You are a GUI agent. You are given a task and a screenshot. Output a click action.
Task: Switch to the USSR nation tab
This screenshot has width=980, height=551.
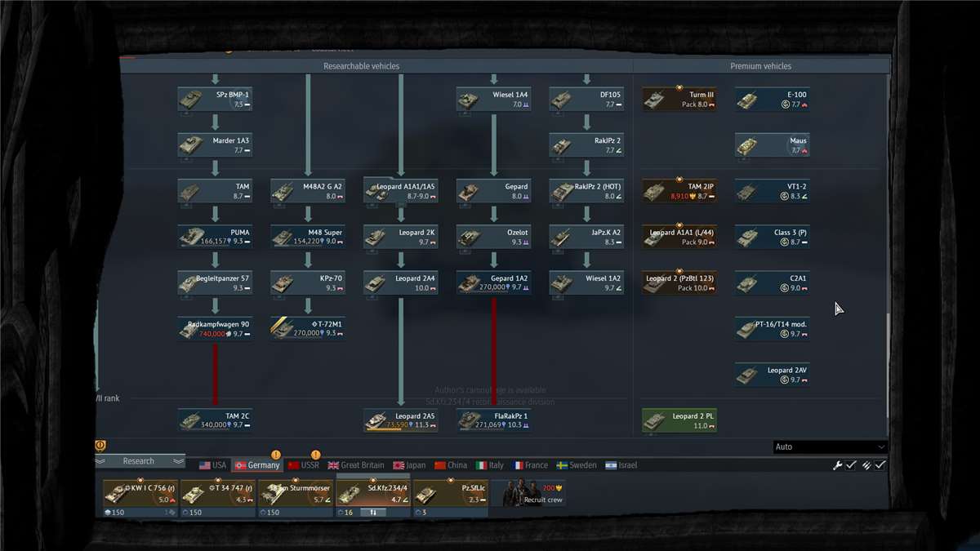pos(304,465)
